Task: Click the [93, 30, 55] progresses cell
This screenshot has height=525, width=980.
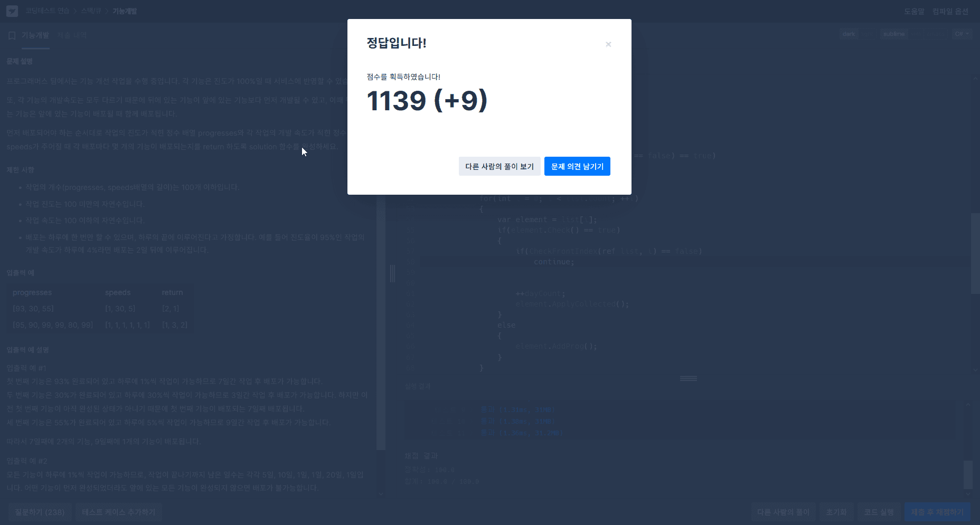Action: [33, 309]
